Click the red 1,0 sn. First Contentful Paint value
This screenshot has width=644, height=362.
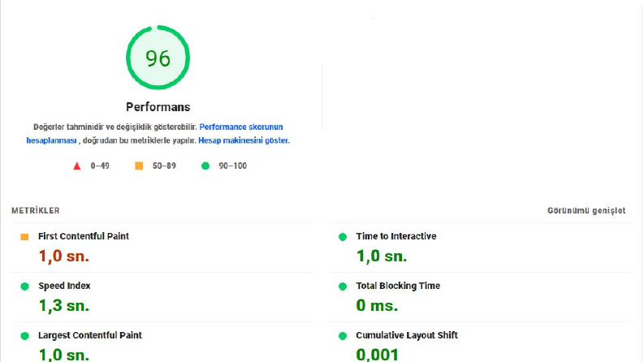(x=63, y=256)
